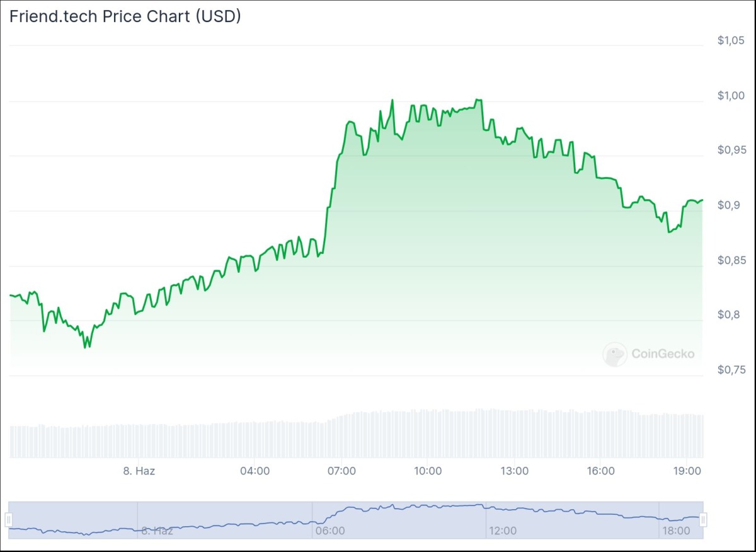Click 06:00 marker in range navigator
Viewport: 756px width, 552px height.
tap(329, 531)
